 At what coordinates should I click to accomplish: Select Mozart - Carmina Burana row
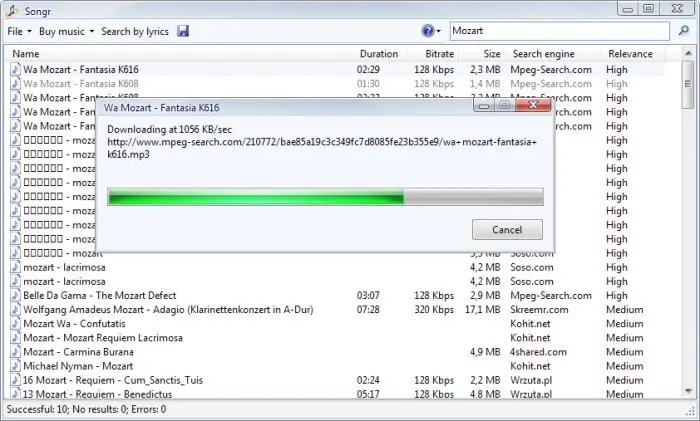(338, 352)
